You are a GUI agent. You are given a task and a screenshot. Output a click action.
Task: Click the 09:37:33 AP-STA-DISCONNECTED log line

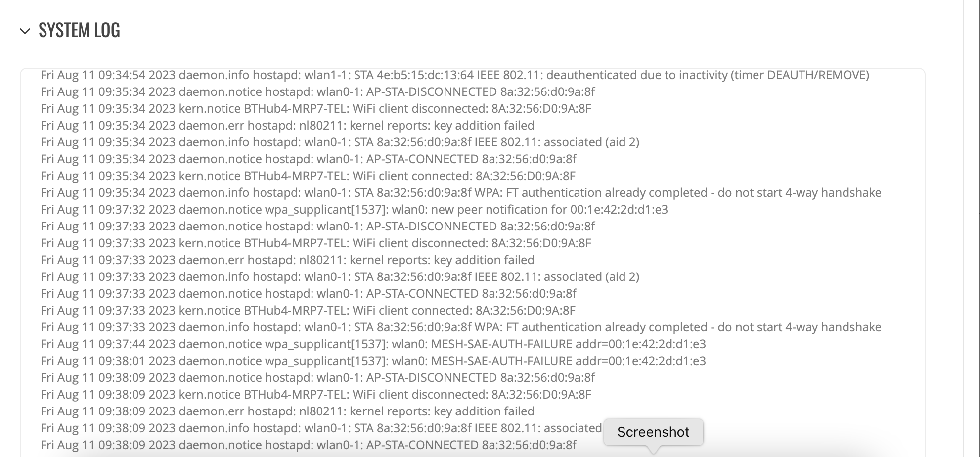coord(317,227)
